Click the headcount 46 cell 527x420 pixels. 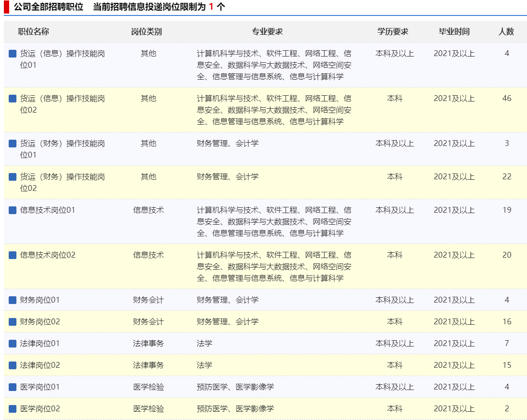(x=507, y=99)
